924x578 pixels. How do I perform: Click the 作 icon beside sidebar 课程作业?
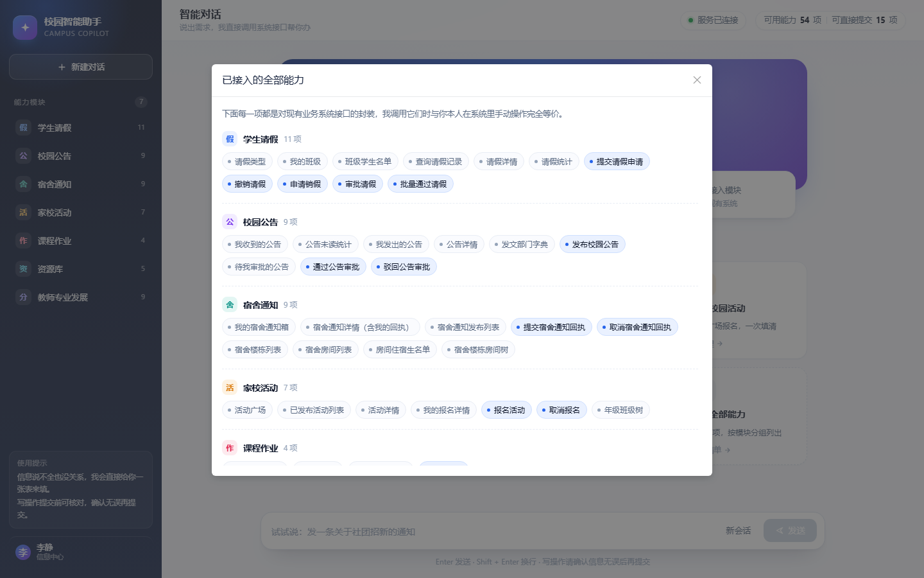point(23,241)
